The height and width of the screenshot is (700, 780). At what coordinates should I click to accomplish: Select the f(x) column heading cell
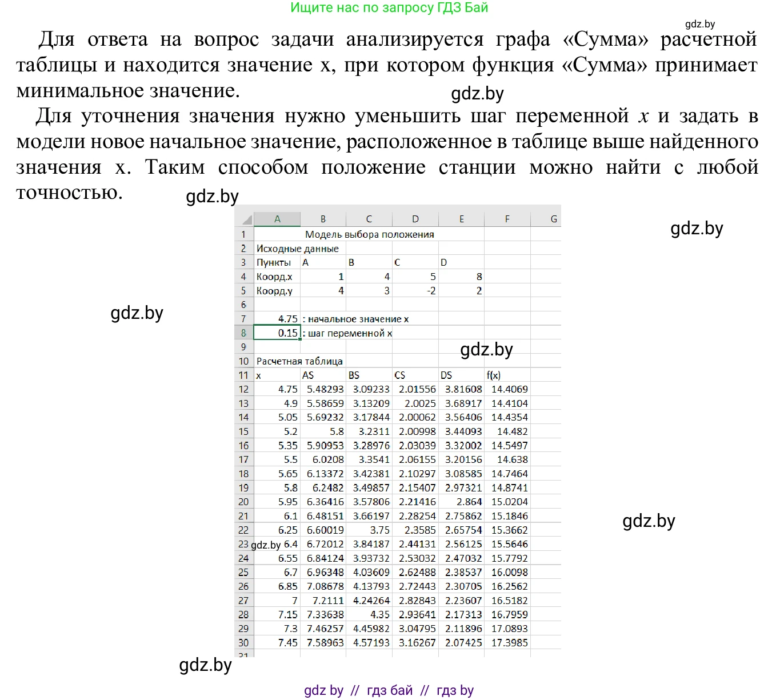click(x=507, y=375)
